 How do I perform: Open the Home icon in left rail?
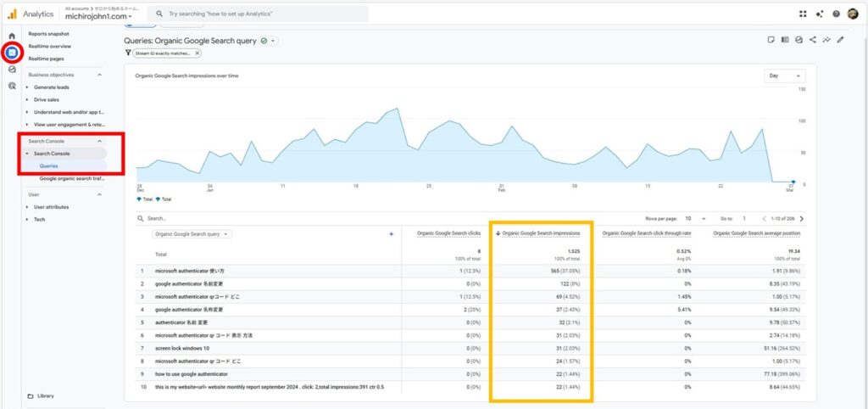(12, 36)
